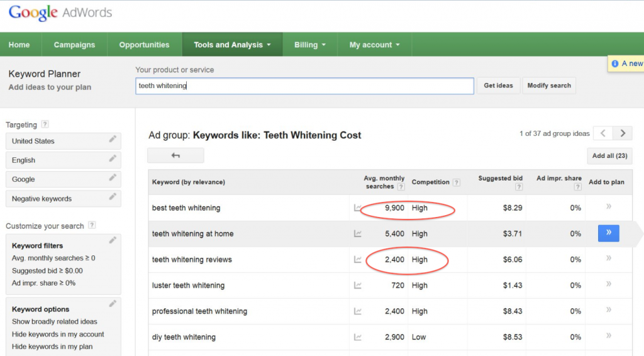Click the teeth whitening at home keyword
Screen dimensions: 644x356
[x=192, y=233]
